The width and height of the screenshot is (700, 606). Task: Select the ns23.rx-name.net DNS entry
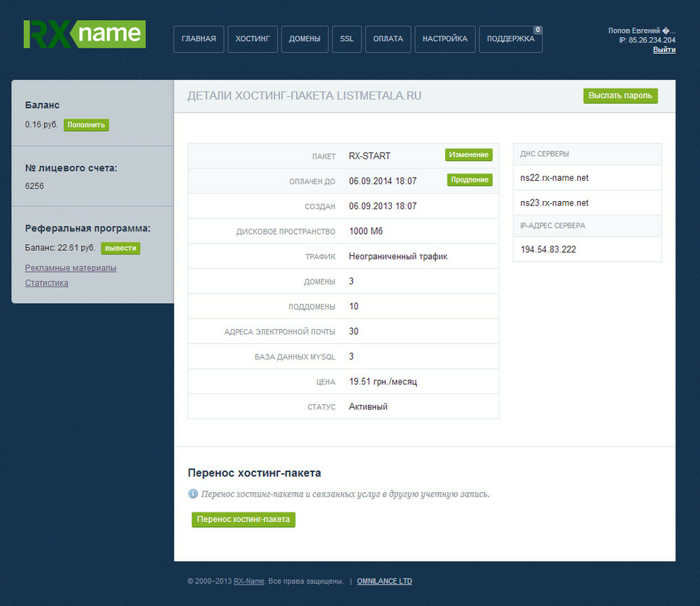[x=555, y=202]
